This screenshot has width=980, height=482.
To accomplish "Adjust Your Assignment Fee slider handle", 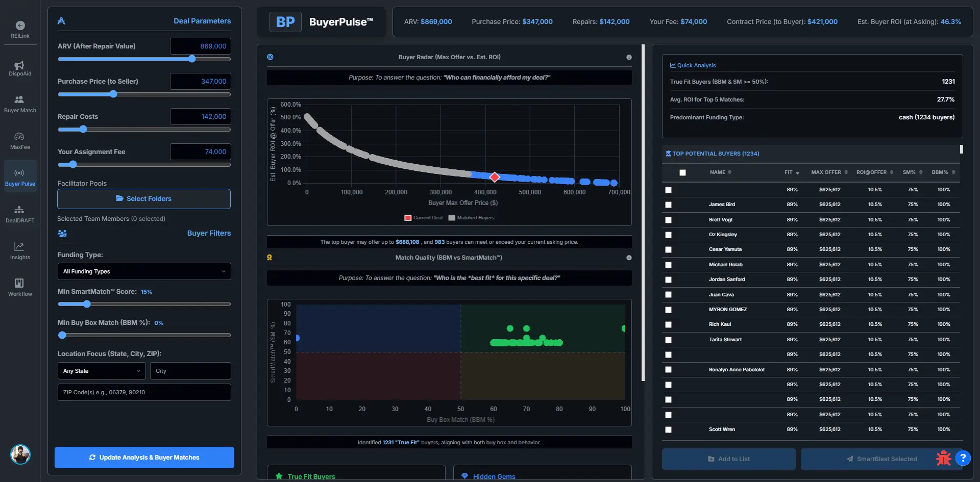I will [73, 165].
